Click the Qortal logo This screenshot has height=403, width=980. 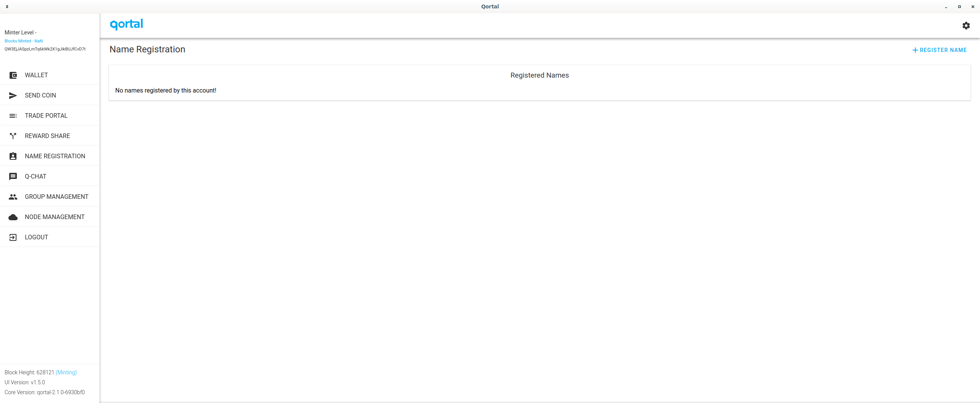[x=126, y=25]
